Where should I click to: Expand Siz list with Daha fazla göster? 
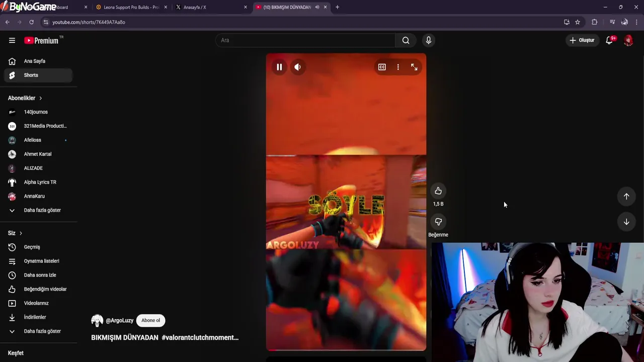(x=38, y=332)
